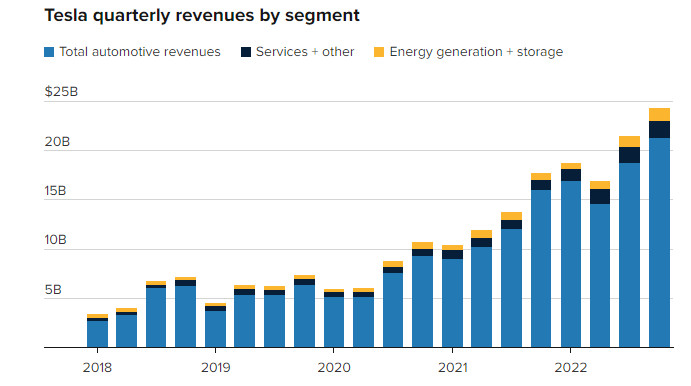Click the dark Services + other swatch
The height and width of the screenshot is (386, 691).
coord(246,52)
